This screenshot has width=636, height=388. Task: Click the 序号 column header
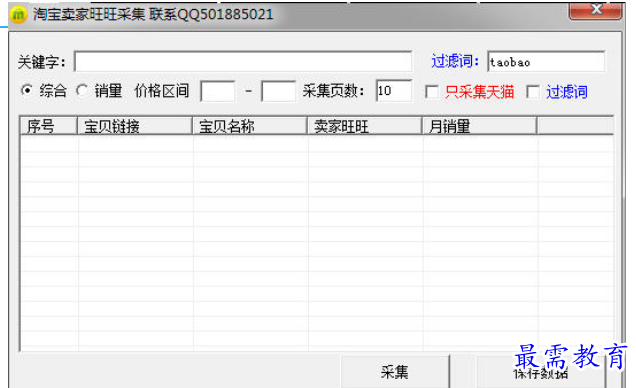[49, 126]
